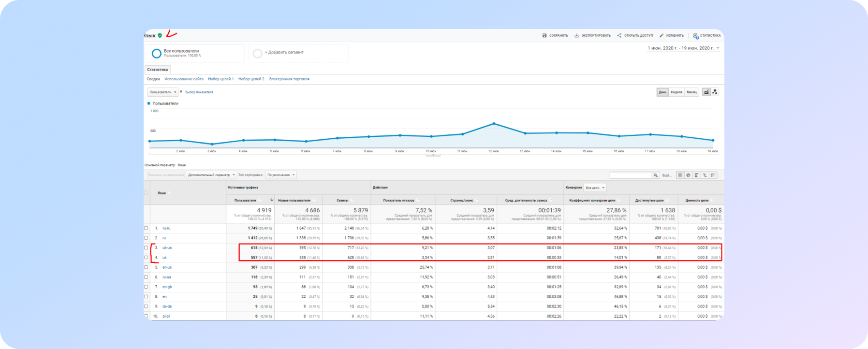Click the Открыть доступ share icon
The height and width of the screenshot is (349, 868).
click(619, 35)
